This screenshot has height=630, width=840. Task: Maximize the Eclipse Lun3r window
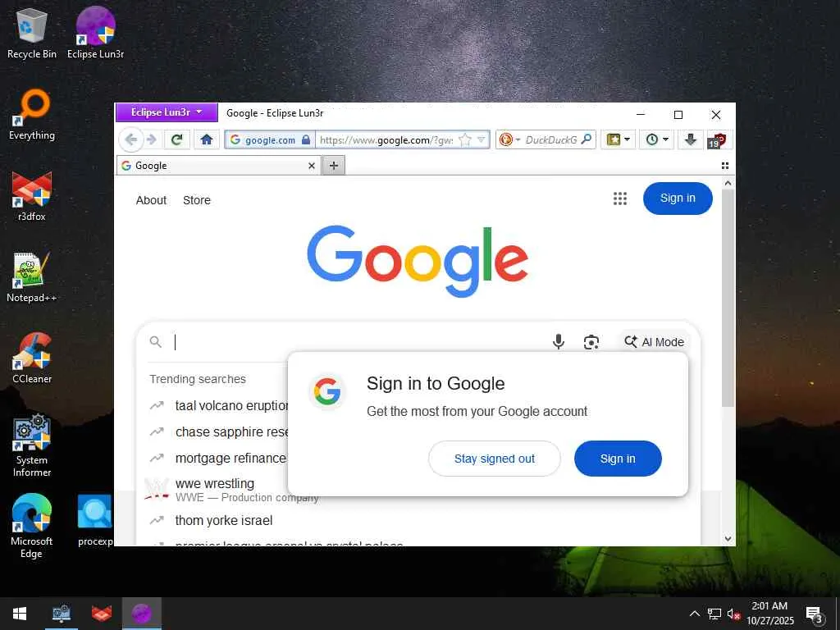click(x=678, y=114)
